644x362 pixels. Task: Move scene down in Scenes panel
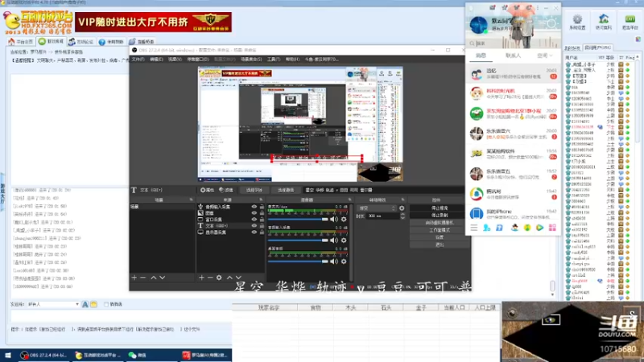tap(163, 278)
